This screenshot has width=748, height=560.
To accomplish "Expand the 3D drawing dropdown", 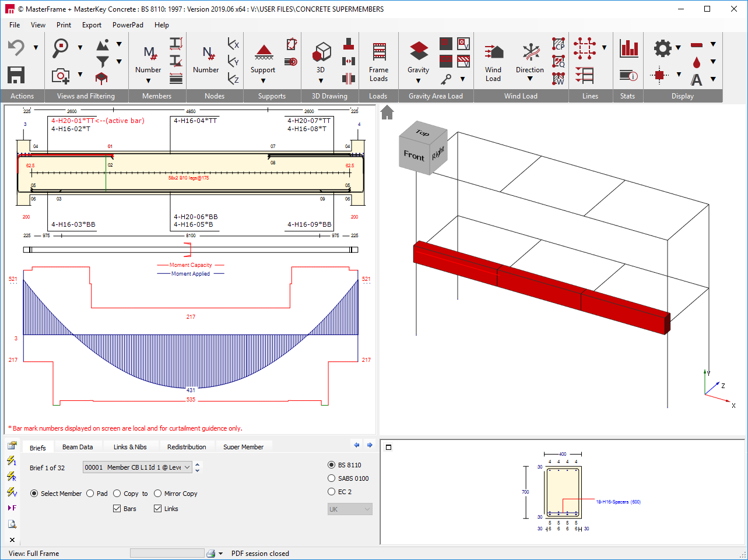I will [321, 81].
